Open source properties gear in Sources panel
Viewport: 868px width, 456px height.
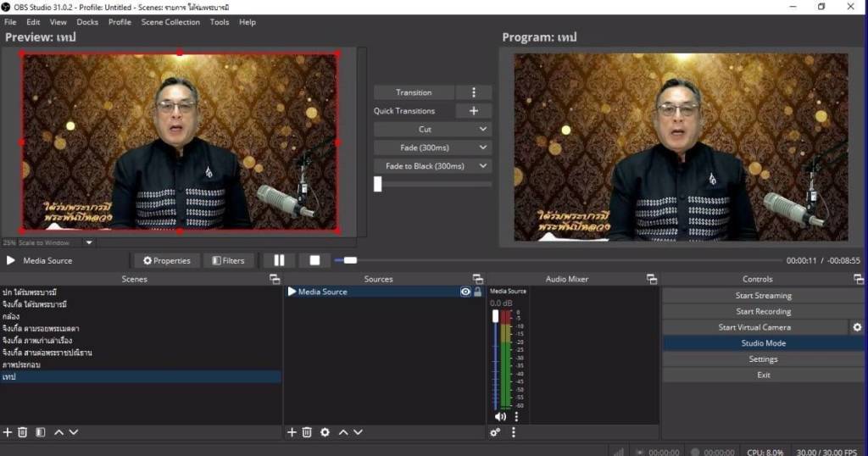point(325,432)
